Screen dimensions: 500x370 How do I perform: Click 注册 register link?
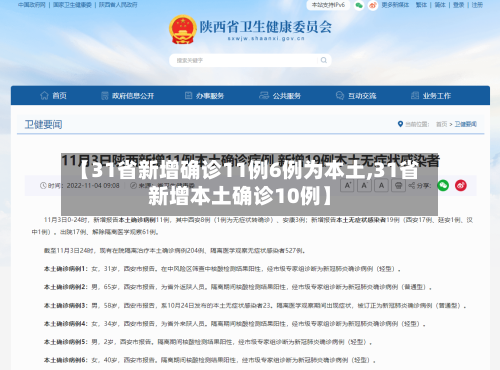(x=477, y=5)
